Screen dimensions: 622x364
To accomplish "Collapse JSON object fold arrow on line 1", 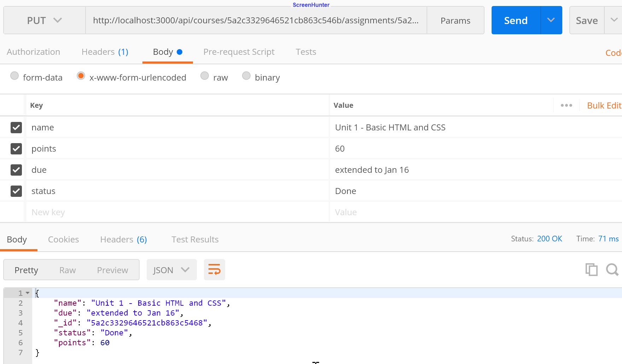I will coord(28,293).
